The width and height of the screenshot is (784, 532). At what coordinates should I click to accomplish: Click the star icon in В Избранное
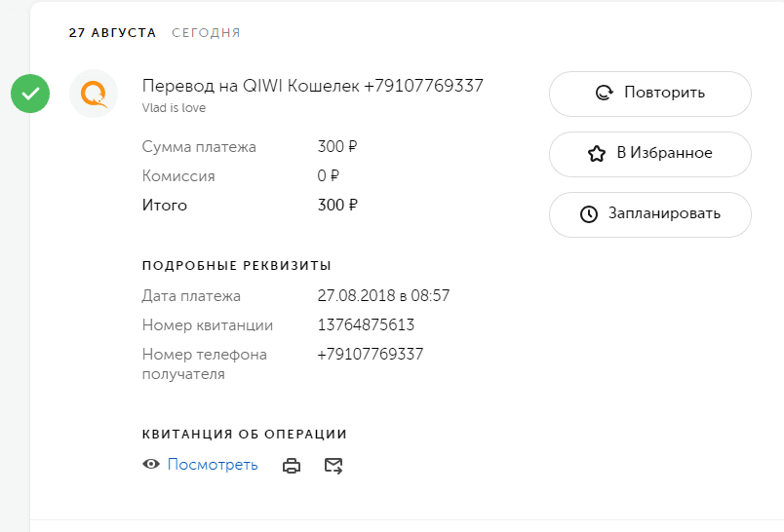coord(597,153)
